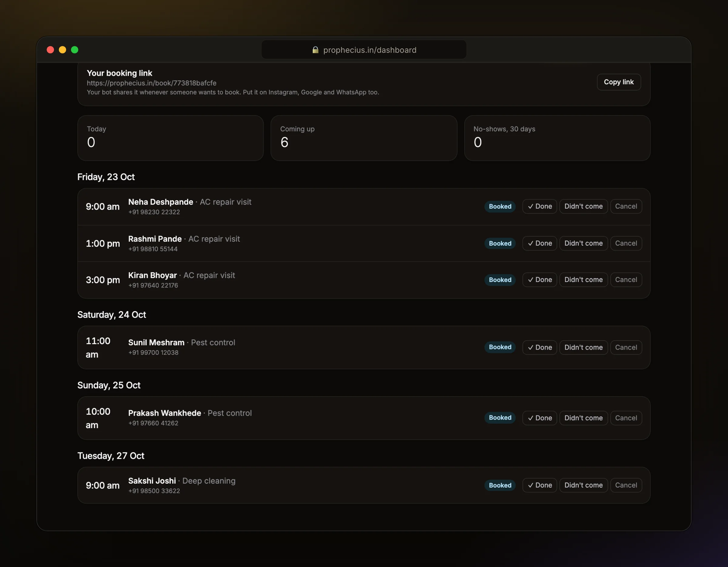Click the name Sunil Meshram
This screenshot has width=728, height=567.
pos(156,342)
